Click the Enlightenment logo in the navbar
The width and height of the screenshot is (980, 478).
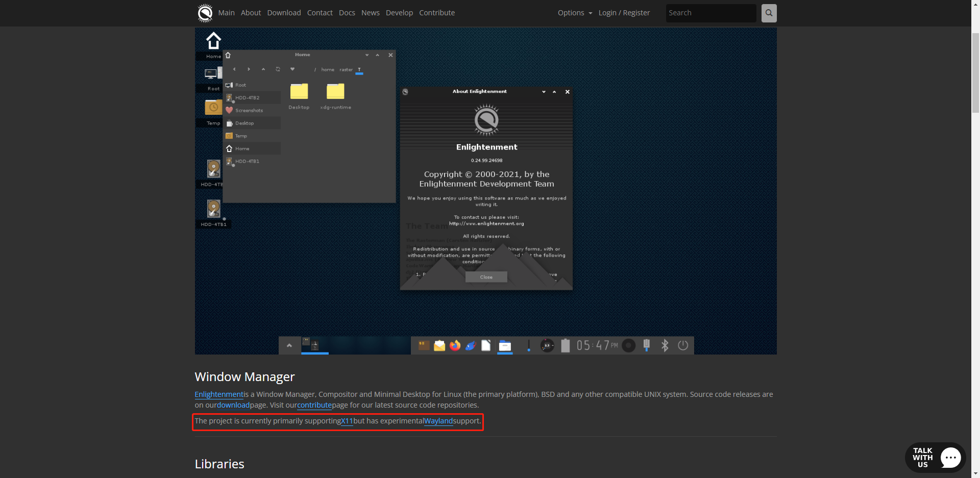[x=205, y=13]
